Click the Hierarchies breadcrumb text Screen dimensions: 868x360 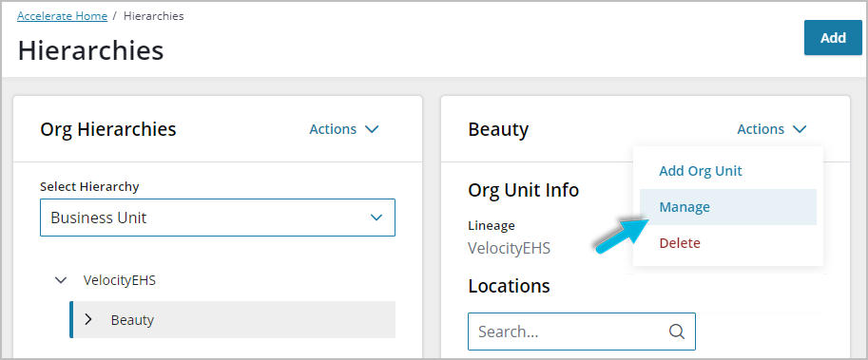pos(154,16)
